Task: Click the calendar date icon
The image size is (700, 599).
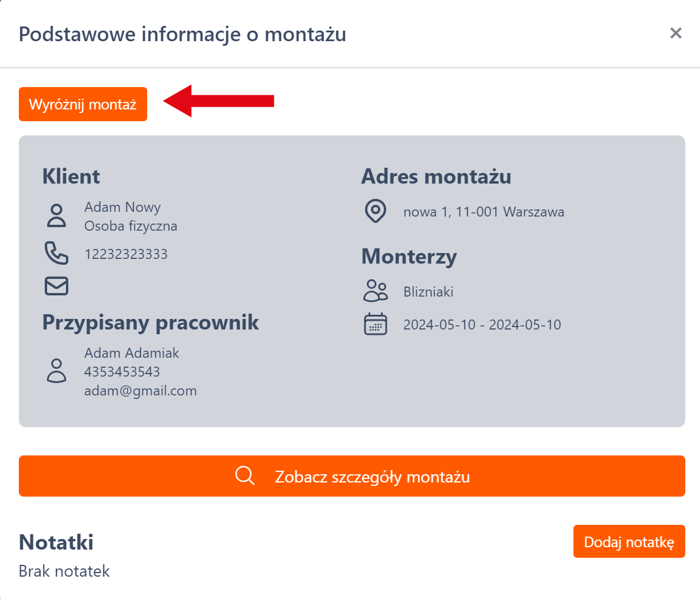Action: [376, 324]
